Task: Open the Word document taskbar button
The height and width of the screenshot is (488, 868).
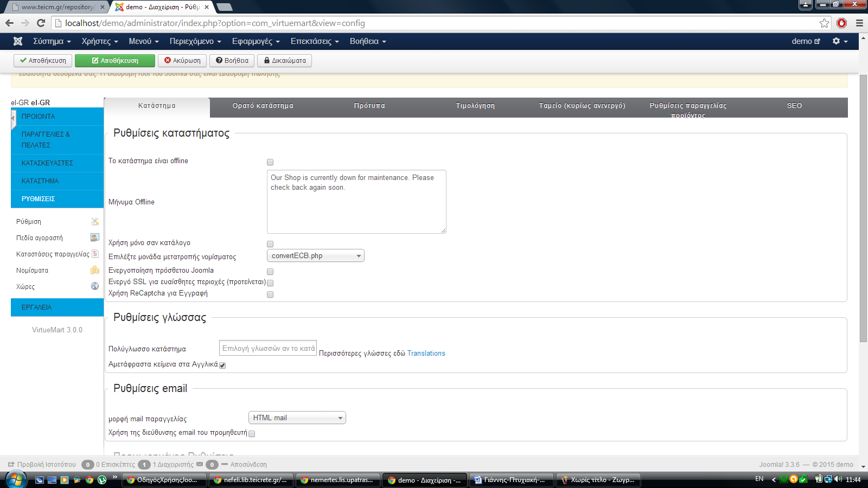Action: tap(511, 480)
